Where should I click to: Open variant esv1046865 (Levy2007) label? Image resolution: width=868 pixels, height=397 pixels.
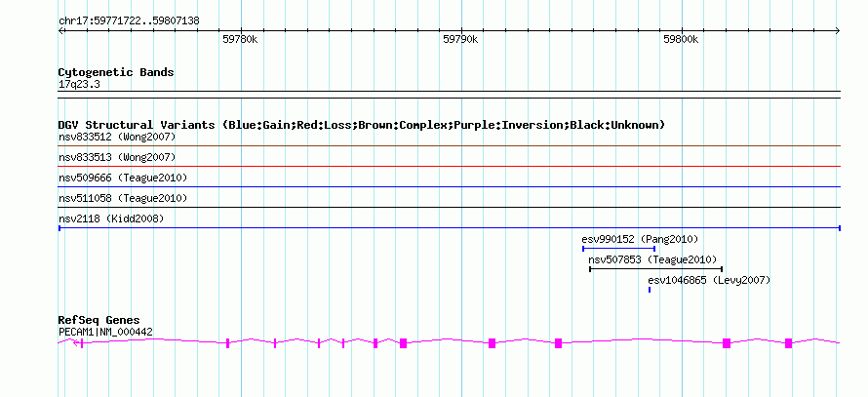pos(709,280)
